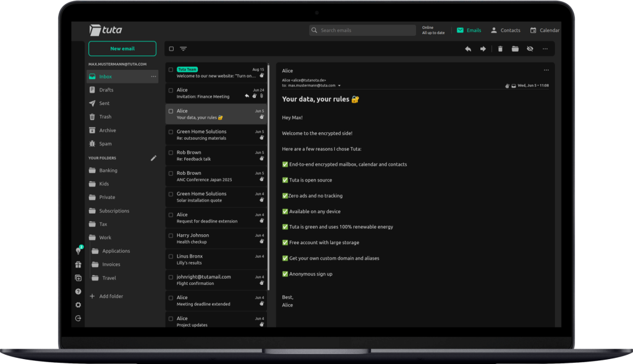Screen dimensions: 633x364
Task: Switch to the Contacts tab
Action: tap(504, 30)
